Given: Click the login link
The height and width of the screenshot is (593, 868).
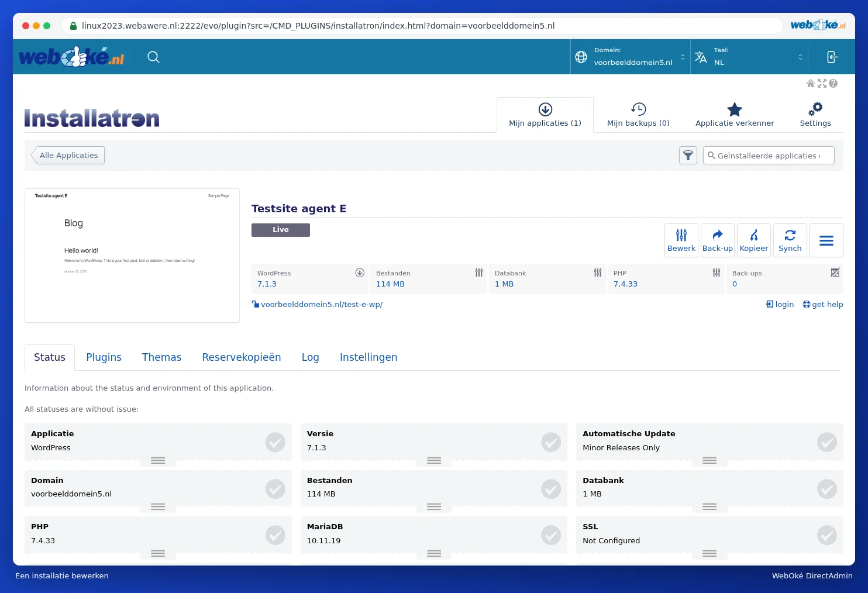Looking at the screenshot, I should [780, 305].
